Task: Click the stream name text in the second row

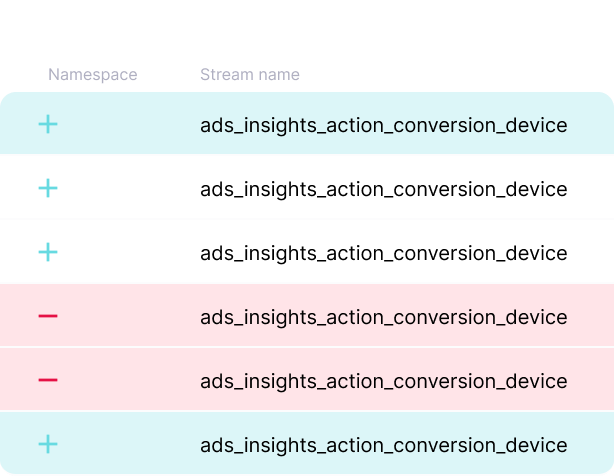Action: (x=383, y=190)
